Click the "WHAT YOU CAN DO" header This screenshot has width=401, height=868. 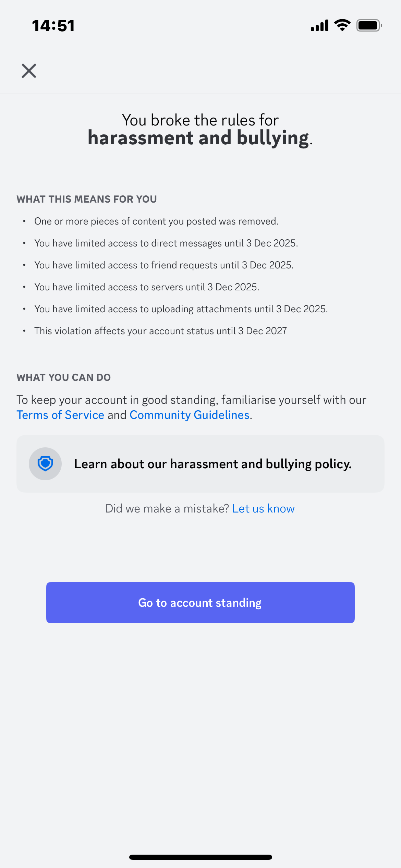[64, 377]
